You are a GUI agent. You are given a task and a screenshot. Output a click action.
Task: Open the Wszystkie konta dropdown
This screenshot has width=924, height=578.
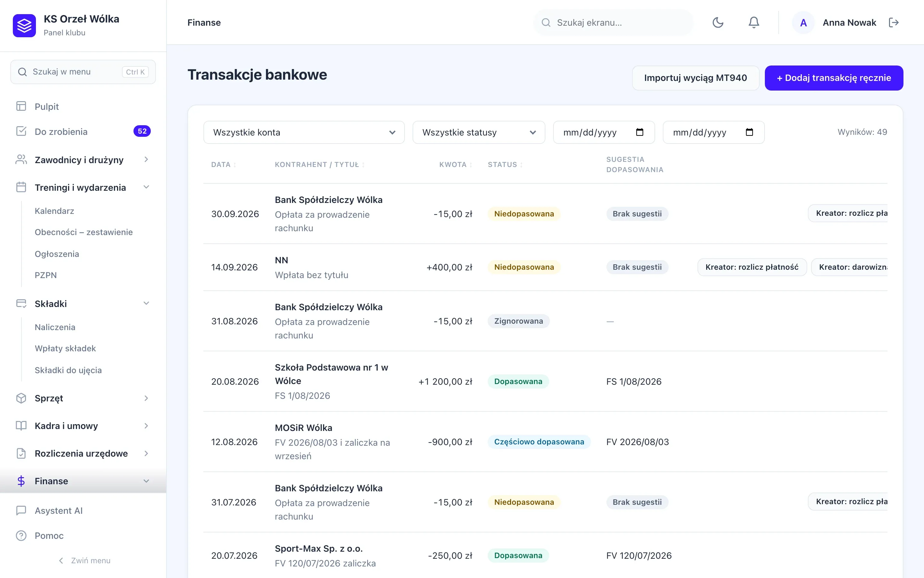tap(304, 132)
